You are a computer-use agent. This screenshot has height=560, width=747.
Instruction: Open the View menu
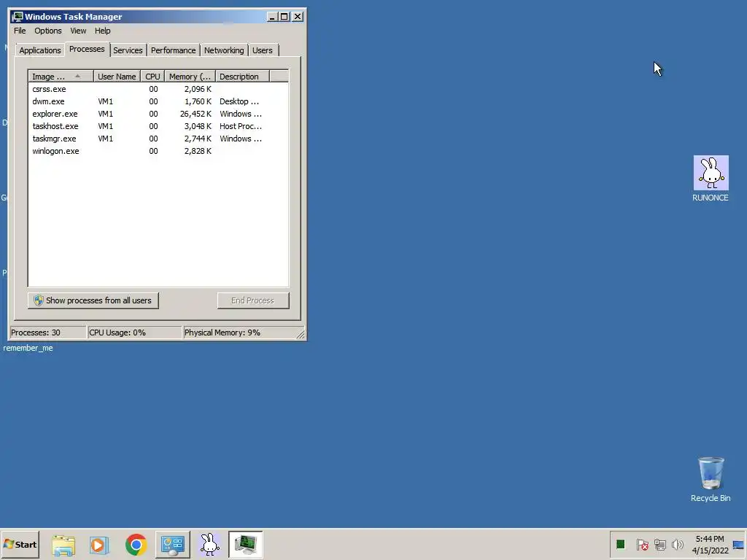tap(78, 31)
